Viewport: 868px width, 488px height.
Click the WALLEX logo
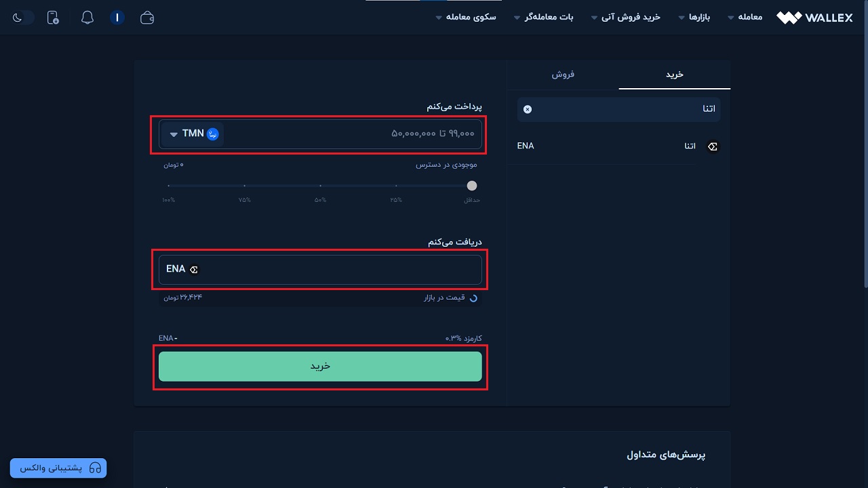[x=814, y=18]
